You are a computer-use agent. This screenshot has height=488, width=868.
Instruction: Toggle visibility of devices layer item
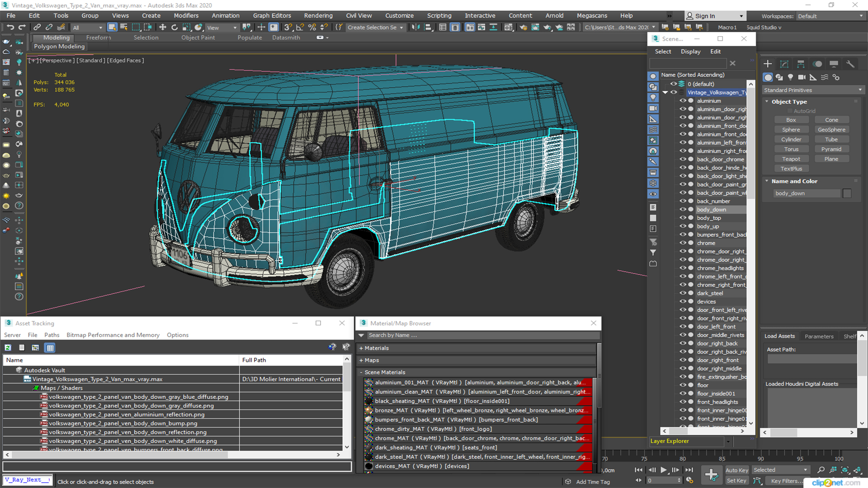[x=683, y=301]
